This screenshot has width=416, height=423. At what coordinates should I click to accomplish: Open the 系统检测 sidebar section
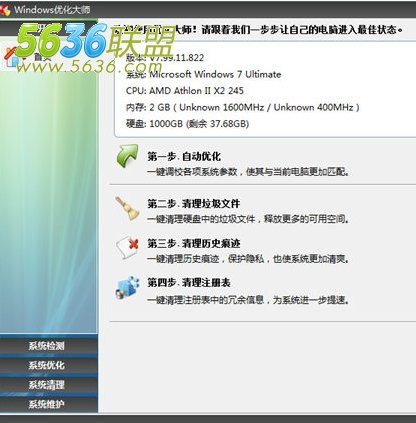(46, 346)
